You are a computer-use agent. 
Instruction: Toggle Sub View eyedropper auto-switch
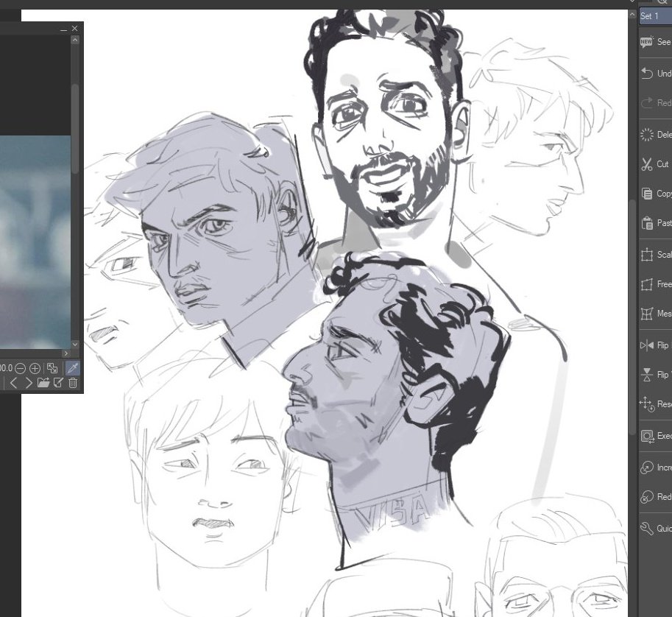(72, 368)
